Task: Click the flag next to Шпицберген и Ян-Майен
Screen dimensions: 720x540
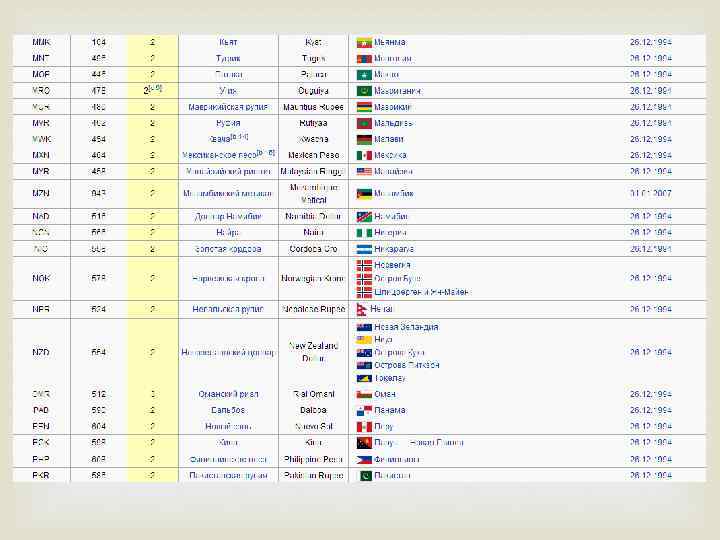Action: point(364,292)
